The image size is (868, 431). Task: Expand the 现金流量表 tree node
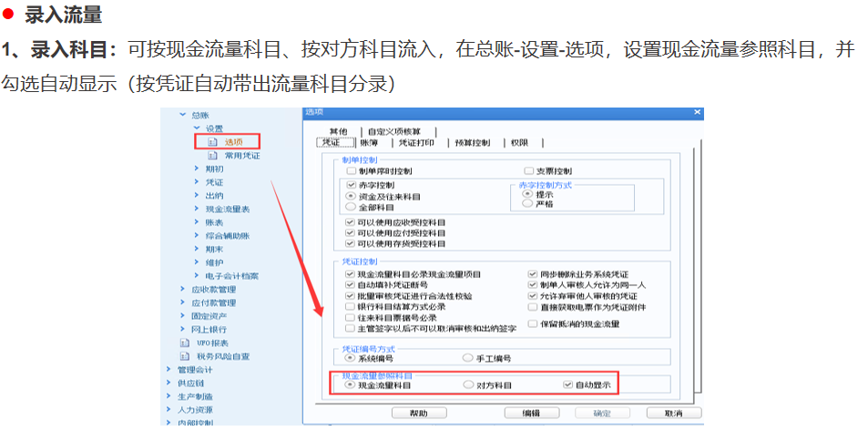coord(197,209)
